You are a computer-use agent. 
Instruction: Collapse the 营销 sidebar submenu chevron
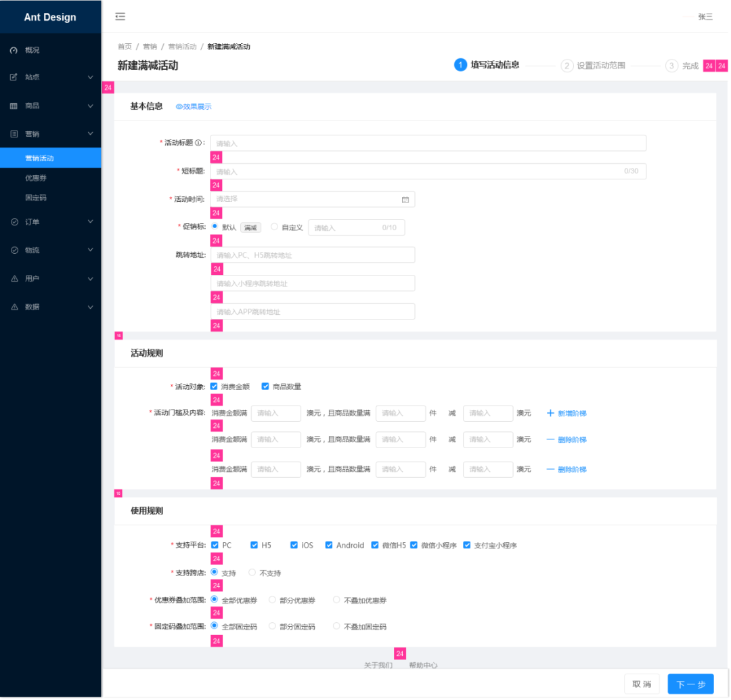pos(91,134)
